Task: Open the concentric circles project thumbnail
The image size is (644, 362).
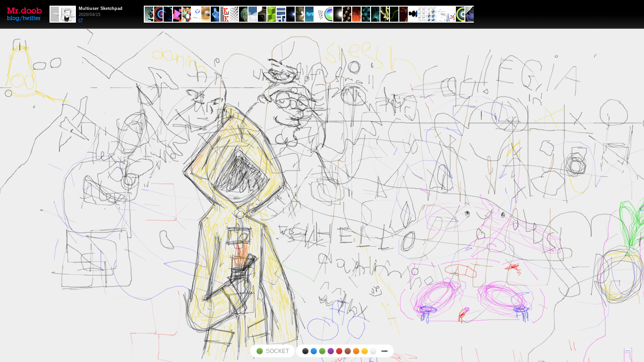Action: (x=158, y=14)
